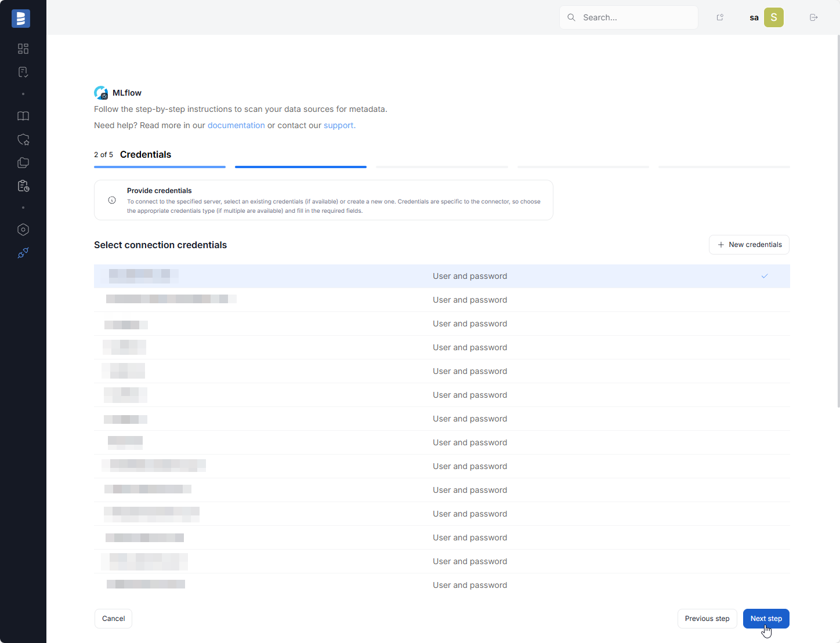Click the shield with star sidebar icon

(x=23, y=140)
